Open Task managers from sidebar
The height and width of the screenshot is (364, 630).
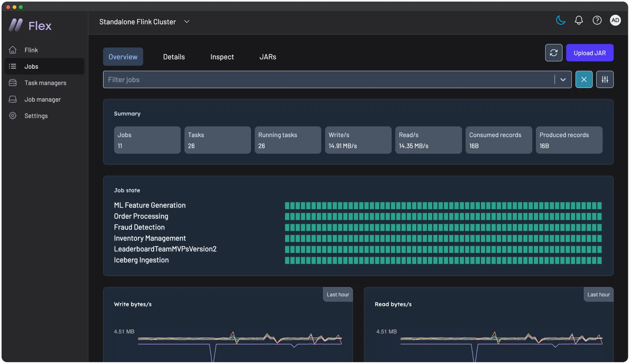tap(45, 83)
